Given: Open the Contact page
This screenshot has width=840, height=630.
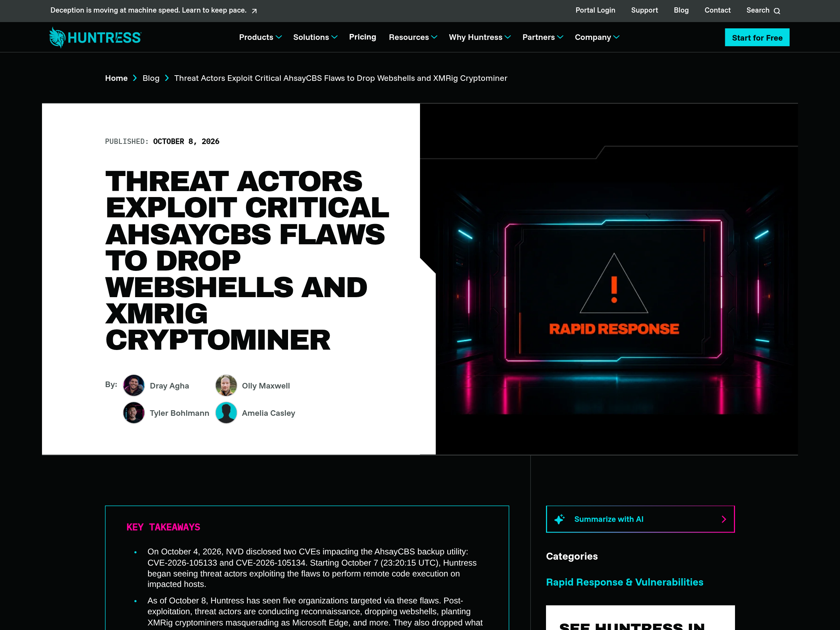Looking at the screenshot, I should (717, 10).
